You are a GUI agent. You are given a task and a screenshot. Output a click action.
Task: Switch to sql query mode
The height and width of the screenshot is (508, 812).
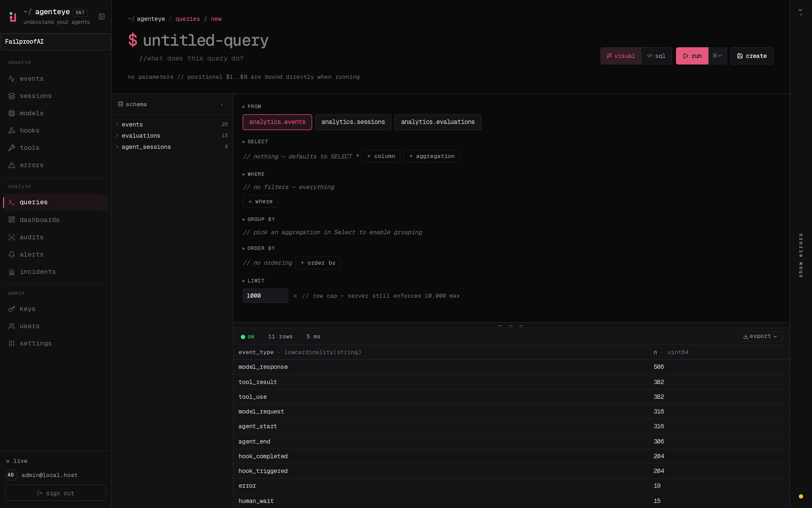coord(656,56)
